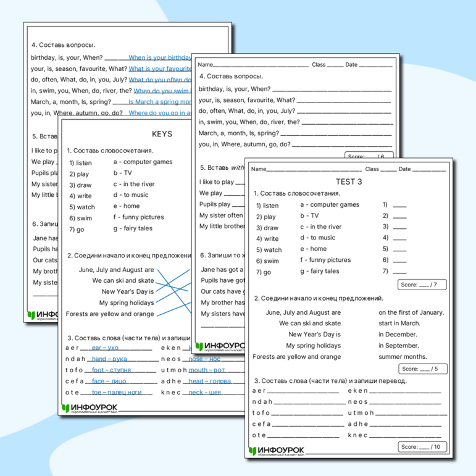Viewport: 476px width, 476px height.
Task: Click blank after 'birthday, is, your, When?' on middle page
Action: tap(332, 90)
